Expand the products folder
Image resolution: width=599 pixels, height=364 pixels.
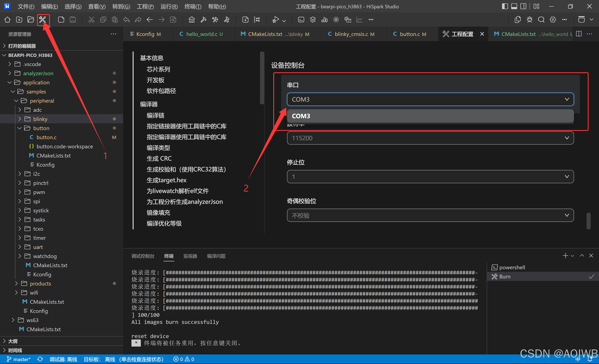(x=40, y=283)
